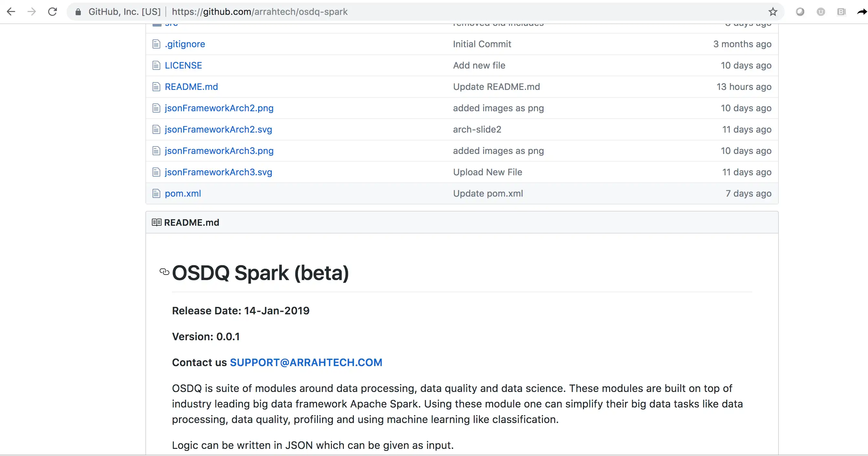The height and width of the screenshot is (456, 868).
Task: Open jsonFrameworkArch2.png file
Action: tap(219, 108)
